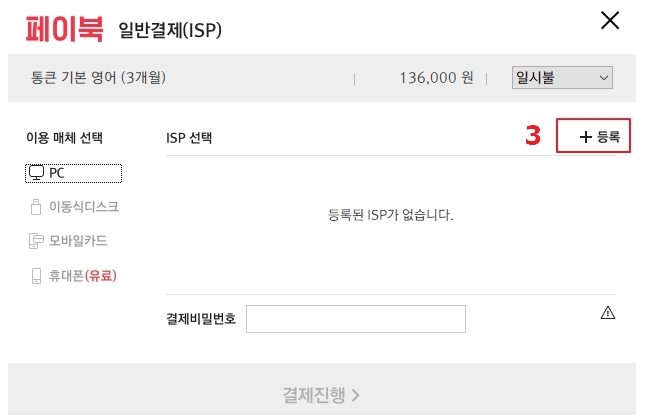Image resolution: width=646 pixels, height=419 pixels.
Task: Click the cellphone icon next to 휴대폰
Action: click(36, 276)
